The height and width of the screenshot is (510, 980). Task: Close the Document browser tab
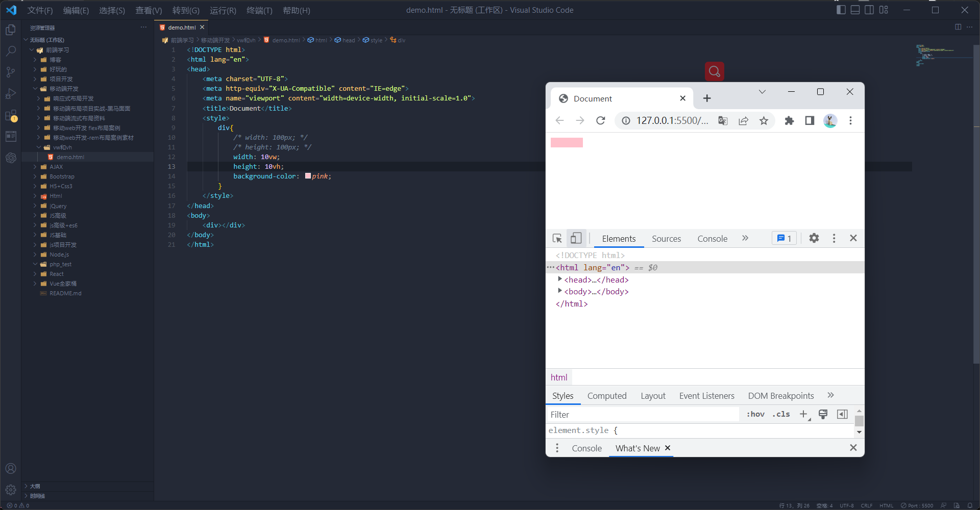pos(682,98)
